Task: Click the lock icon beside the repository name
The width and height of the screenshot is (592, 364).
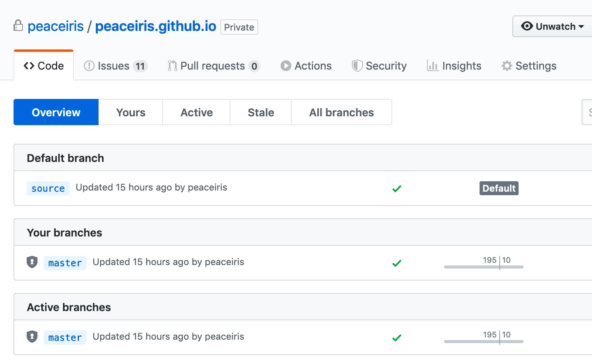Action: (x=18, y=26)
